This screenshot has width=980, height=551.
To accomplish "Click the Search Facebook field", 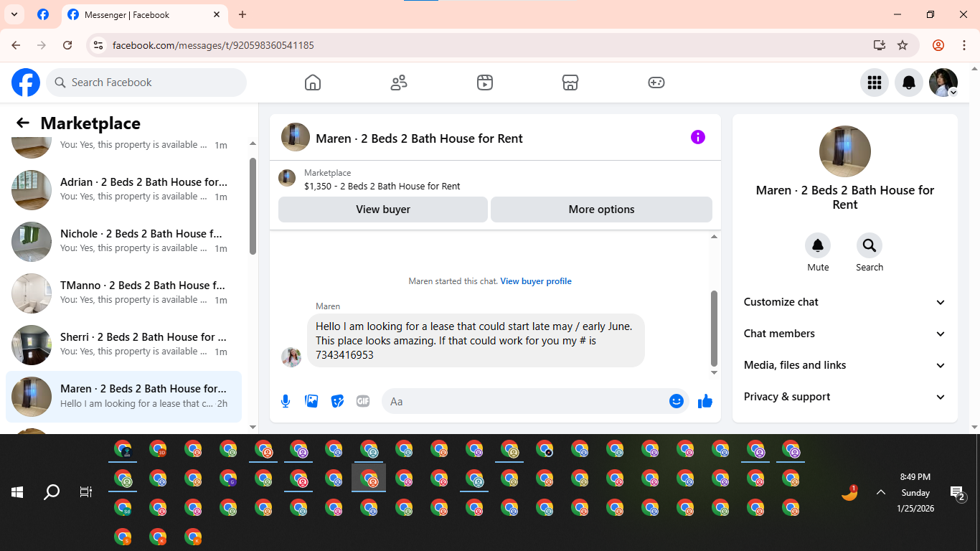I will tap(146, 83).
